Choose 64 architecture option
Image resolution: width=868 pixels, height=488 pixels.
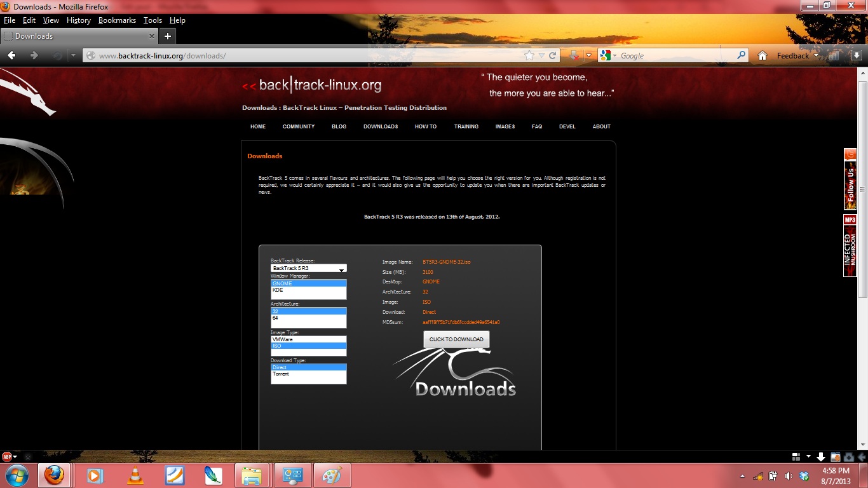point(309,318)
